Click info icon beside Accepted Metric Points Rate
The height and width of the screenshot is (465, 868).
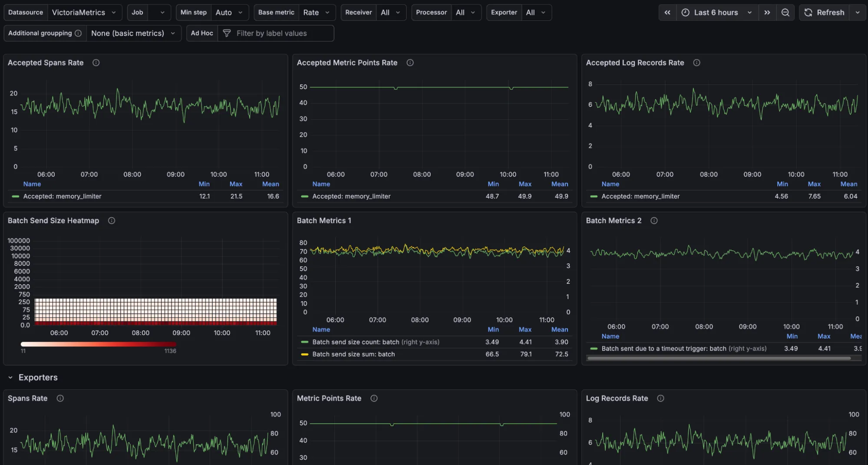click(x=410, y=63)
